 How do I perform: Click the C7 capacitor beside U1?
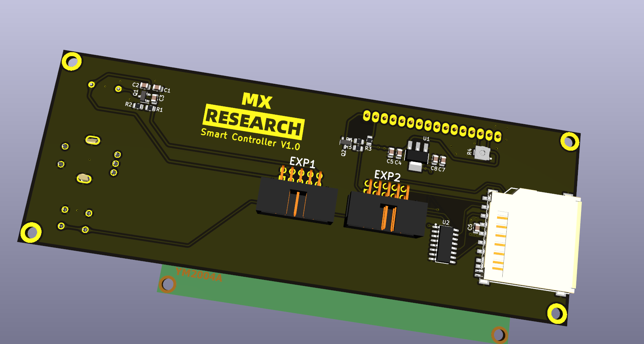(443, 160)
